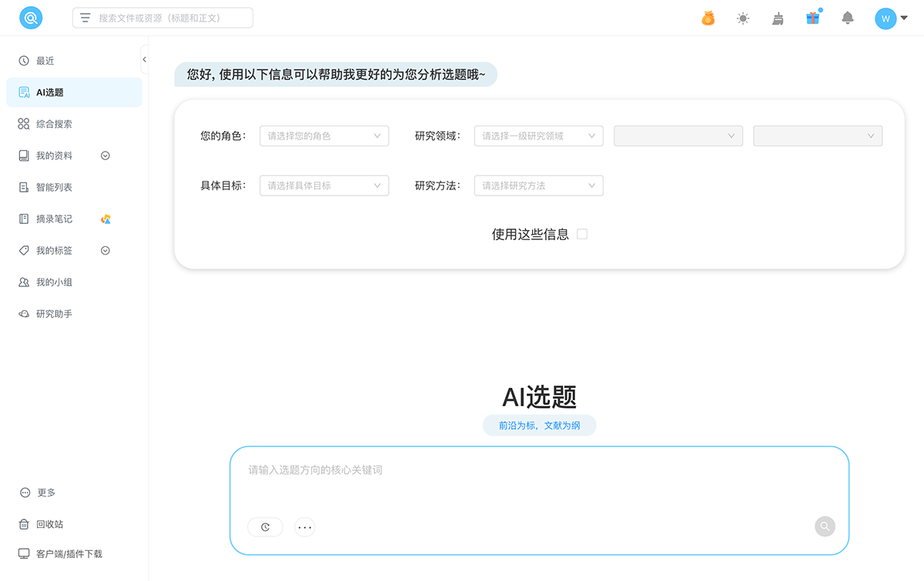Click the filter icon in the search bar

85,17
